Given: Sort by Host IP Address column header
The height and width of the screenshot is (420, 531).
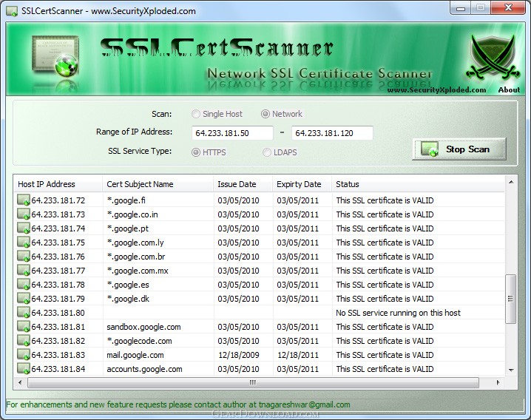Looking at the screenshot, I should [x=58, y=184].
